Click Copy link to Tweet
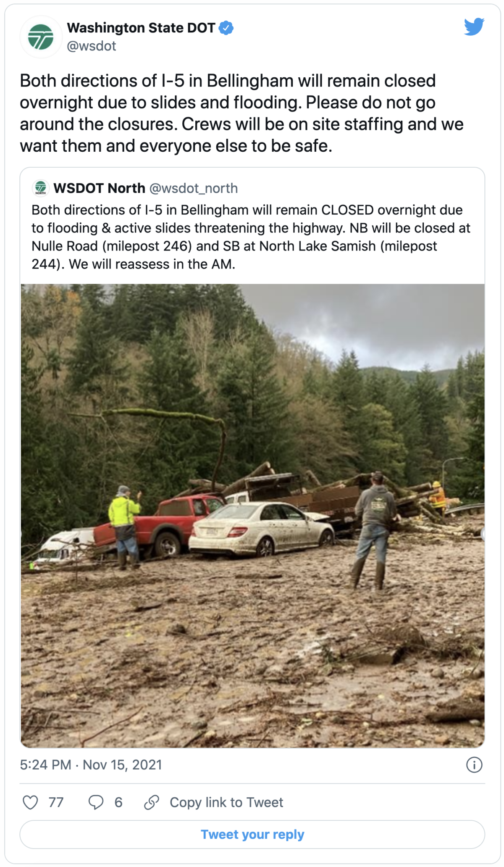 click(x=226, y=802)
